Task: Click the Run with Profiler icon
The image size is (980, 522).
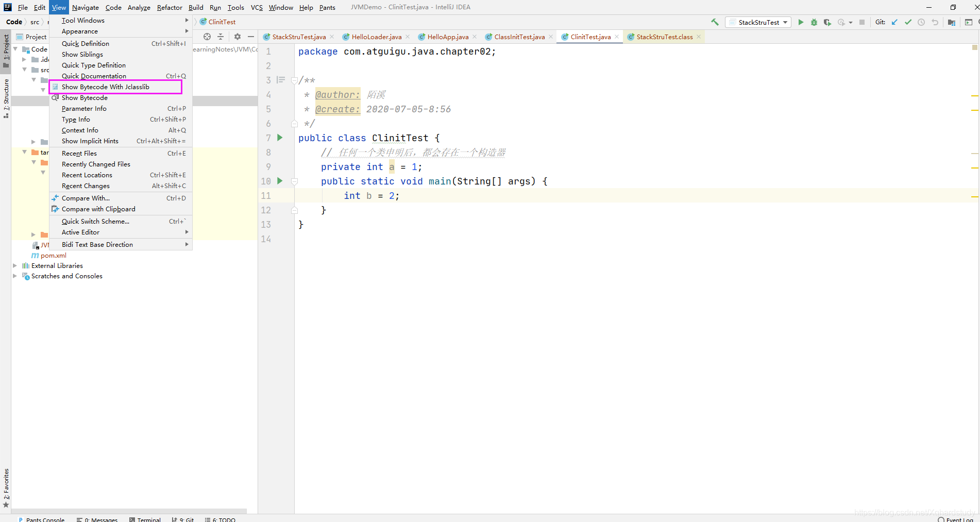Action: [841, 22]
